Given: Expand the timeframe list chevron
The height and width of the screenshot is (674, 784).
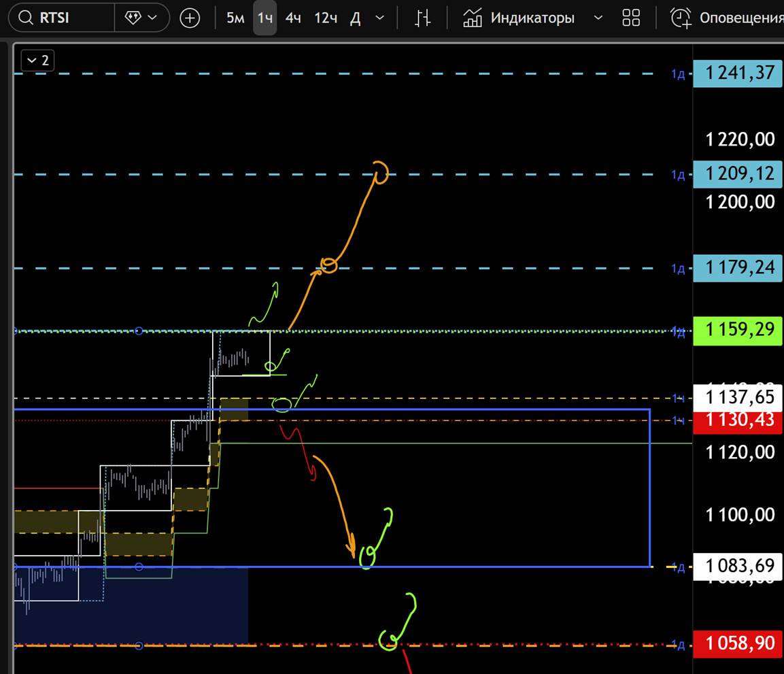Looking at the screenshot, I should 380,18.
